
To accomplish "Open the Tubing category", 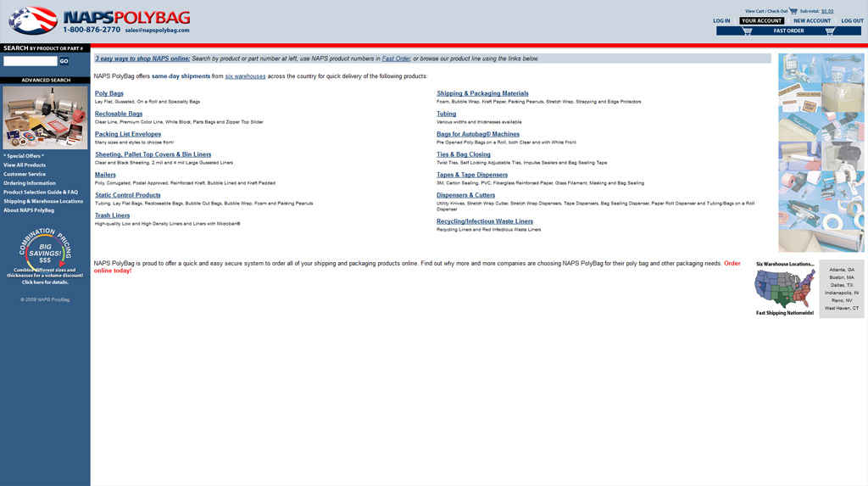I will coord(446,114).
